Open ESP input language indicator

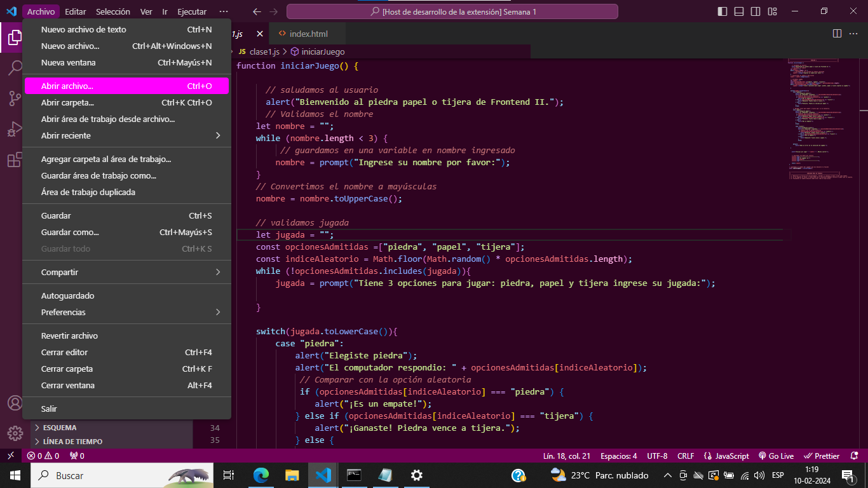778,475
